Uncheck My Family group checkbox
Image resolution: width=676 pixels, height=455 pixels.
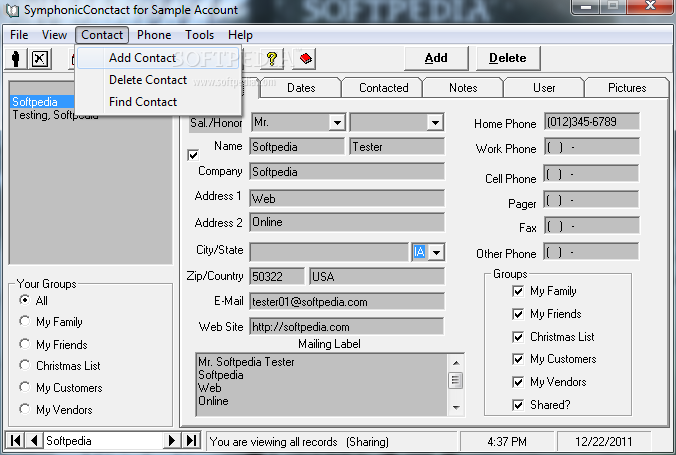pos(518,291)
